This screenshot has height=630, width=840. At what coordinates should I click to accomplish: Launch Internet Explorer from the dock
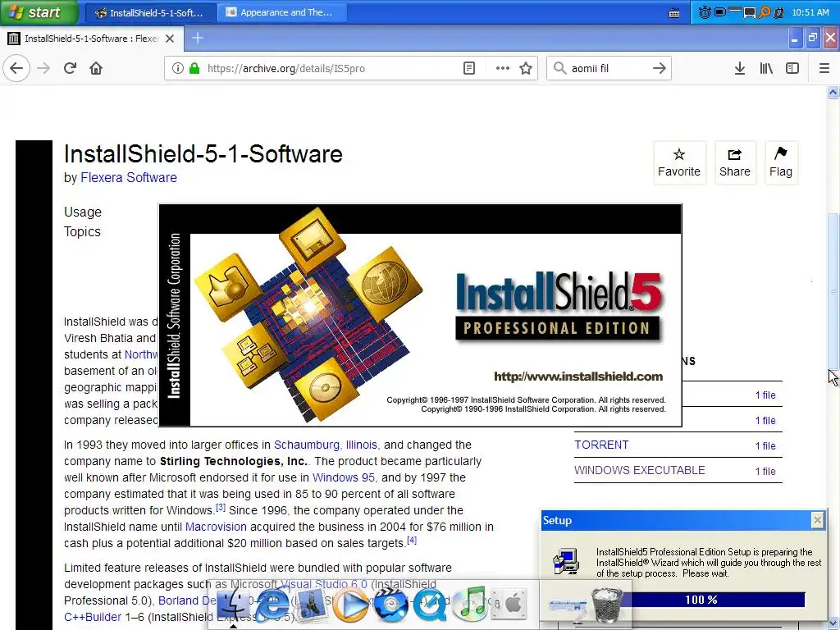click(x=272, y=605)
